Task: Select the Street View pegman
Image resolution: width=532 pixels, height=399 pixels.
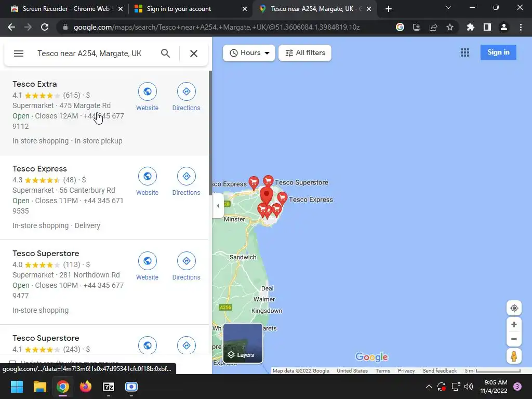Action: click(514, 356)
